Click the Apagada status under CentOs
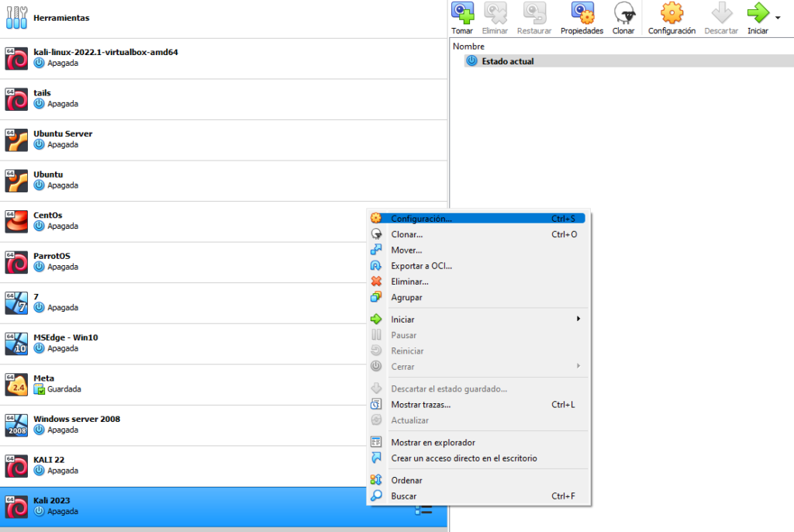This screenshot has width=794, height=532. pos(63,226)
